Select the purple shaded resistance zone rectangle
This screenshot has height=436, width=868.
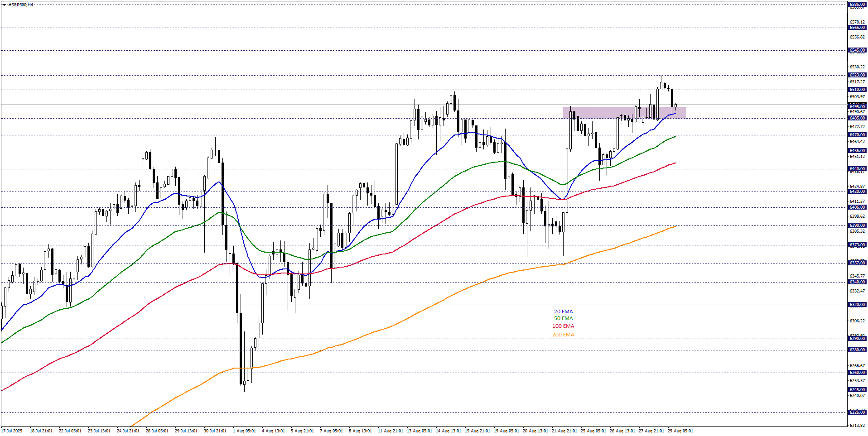624,113
